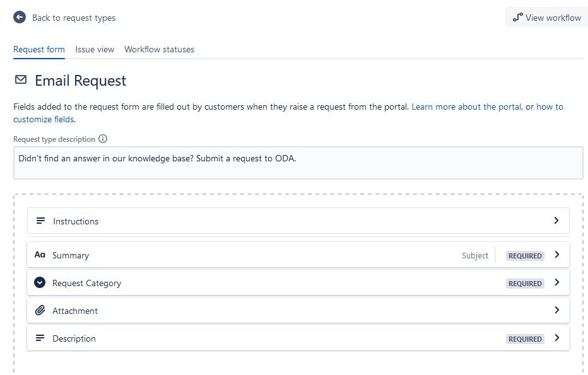The height and width of the screenshot is (375, 588).
Task: Click the Summary text Aa icon
Action: 40,255
